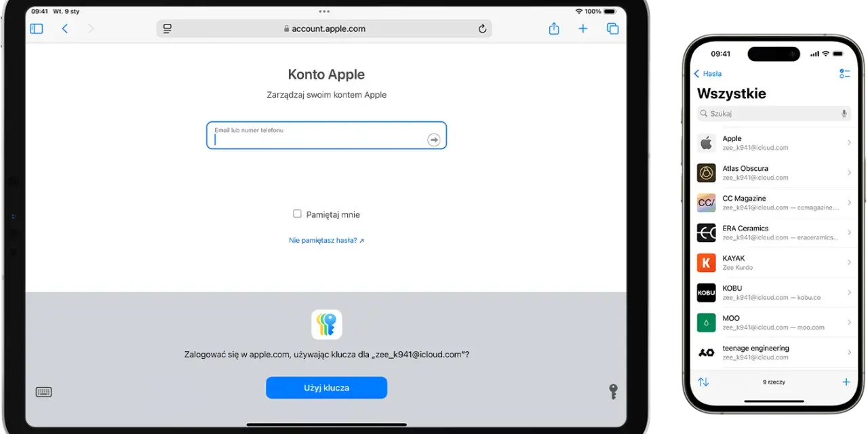Image resolution: width=868 pixels, height=434 pixels.
Task: Expand KAYAK row chevron
Action: click(x=849, y=262)
